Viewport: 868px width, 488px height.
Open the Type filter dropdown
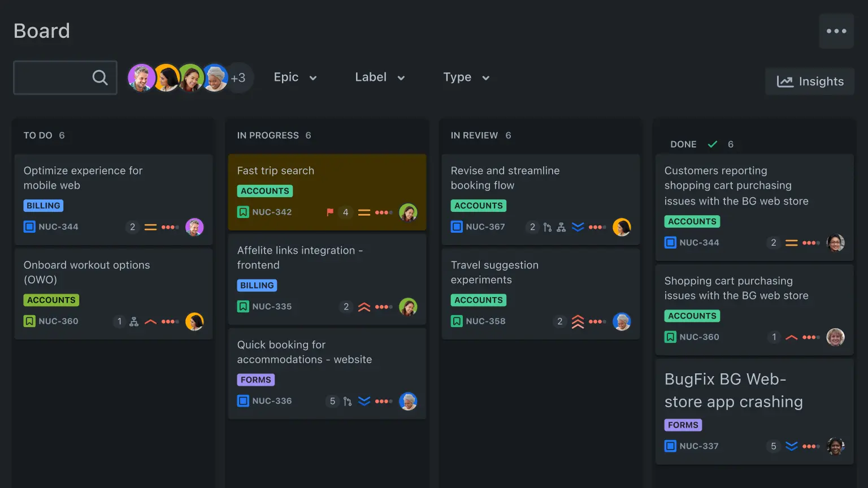[466, 77]
